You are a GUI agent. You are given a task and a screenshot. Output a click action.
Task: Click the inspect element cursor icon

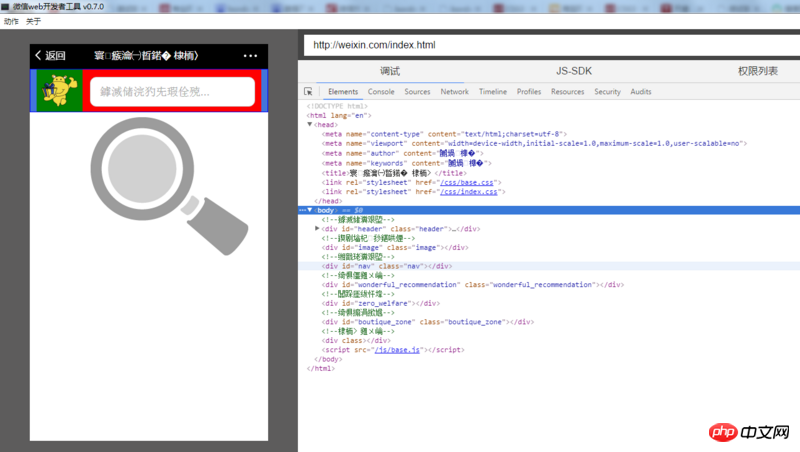pos(309,91)
